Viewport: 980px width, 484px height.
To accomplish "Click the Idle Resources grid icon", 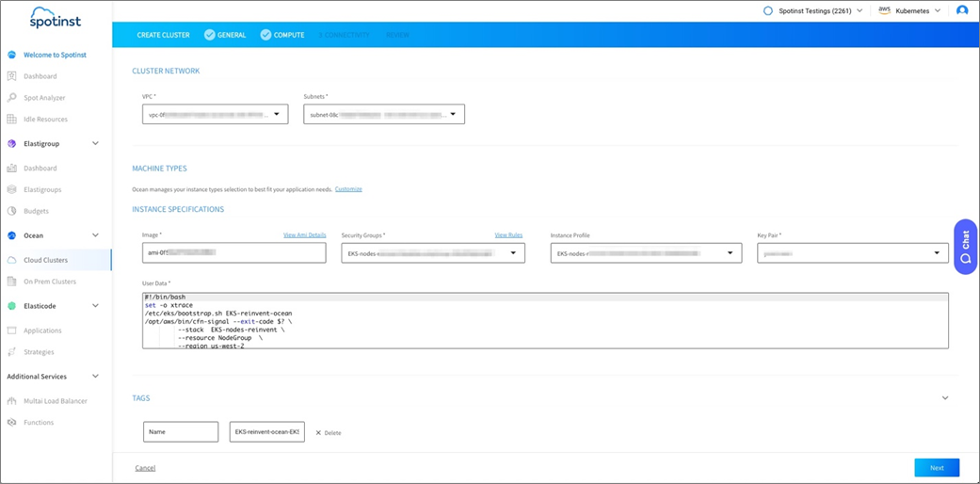I will point(11,119).
